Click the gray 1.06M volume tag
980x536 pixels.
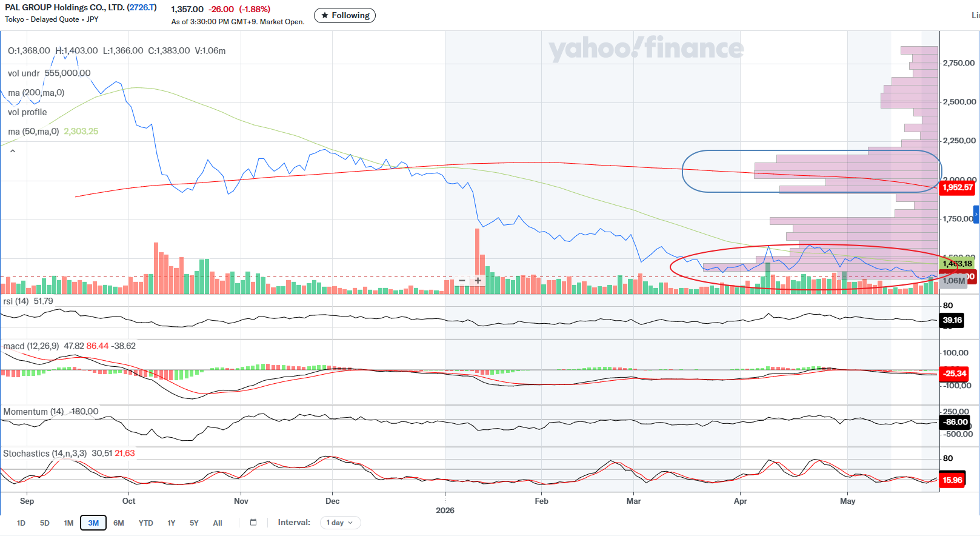point(954,281)
